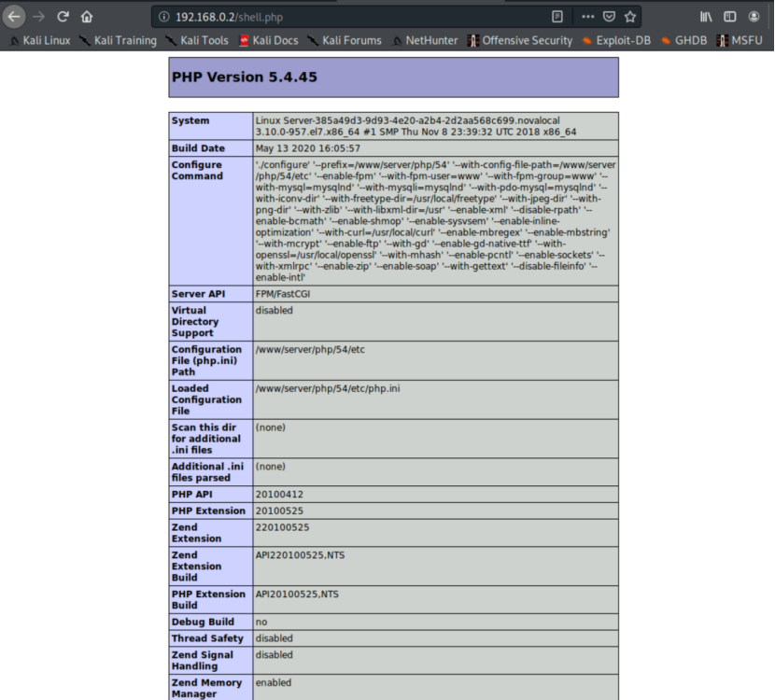Bookmark this page with the star
775x700 pixels.
click(x=628, y=16)
